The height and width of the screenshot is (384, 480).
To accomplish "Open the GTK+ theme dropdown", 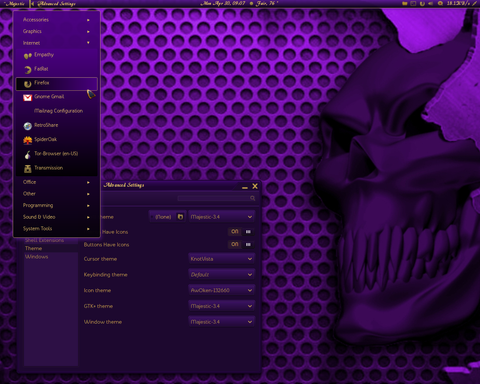I will click(222, 306).
